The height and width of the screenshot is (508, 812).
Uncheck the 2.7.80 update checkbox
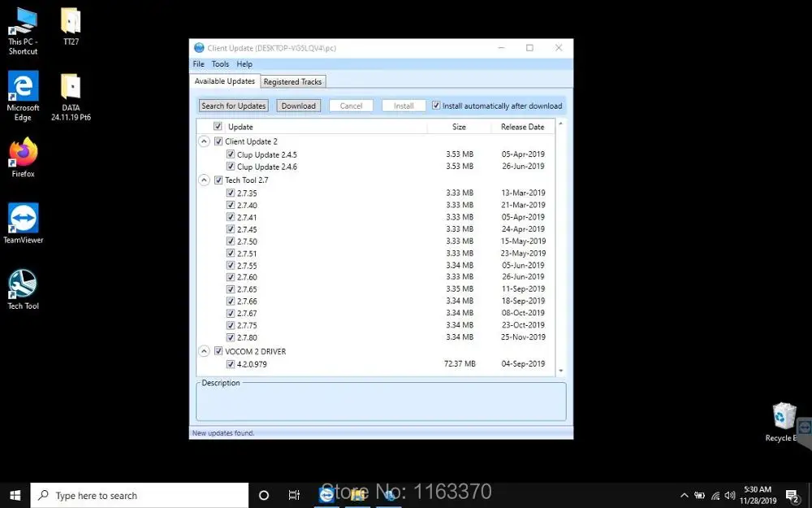tap(231, 337)
